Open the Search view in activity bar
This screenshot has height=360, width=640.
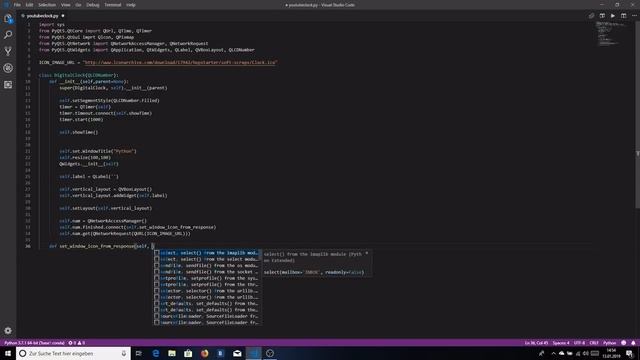(8, 35)
